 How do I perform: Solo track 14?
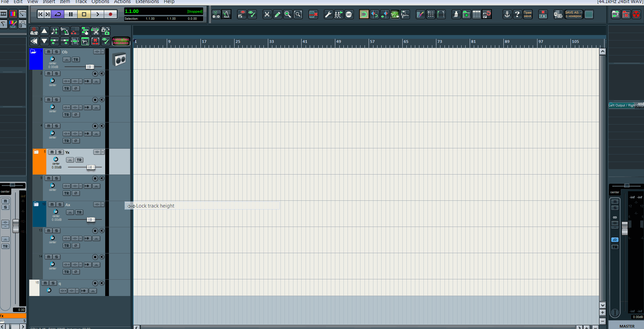57,257
